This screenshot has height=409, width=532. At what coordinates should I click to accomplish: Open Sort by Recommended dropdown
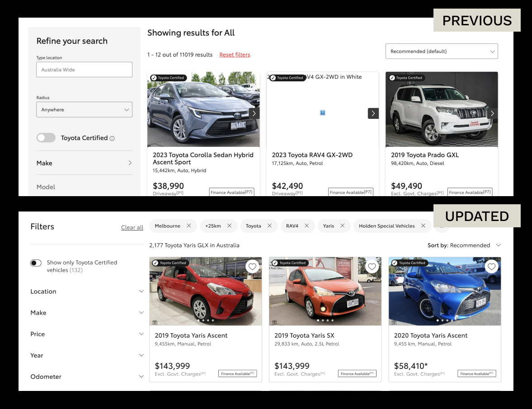click(464, 245)
